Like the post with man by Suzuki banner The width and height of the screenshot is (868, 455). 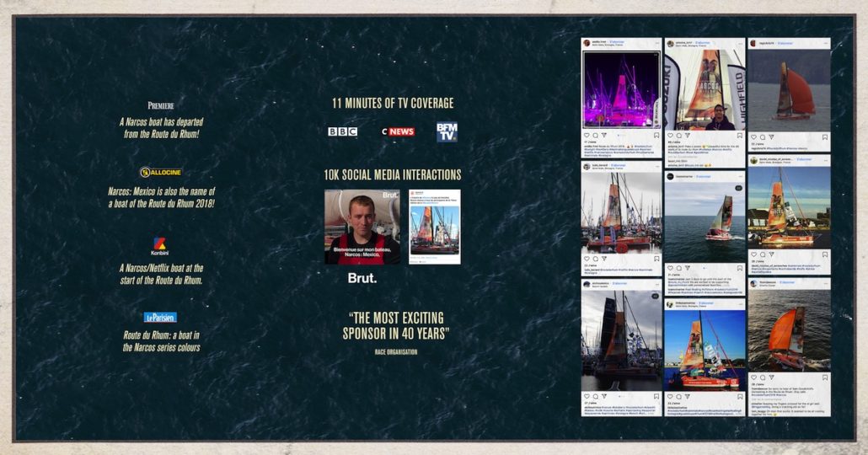coord(670,135)
